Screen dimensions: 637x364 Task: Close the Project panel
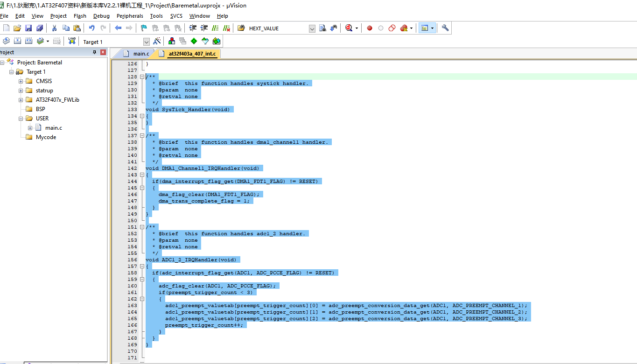coord(103,52)
